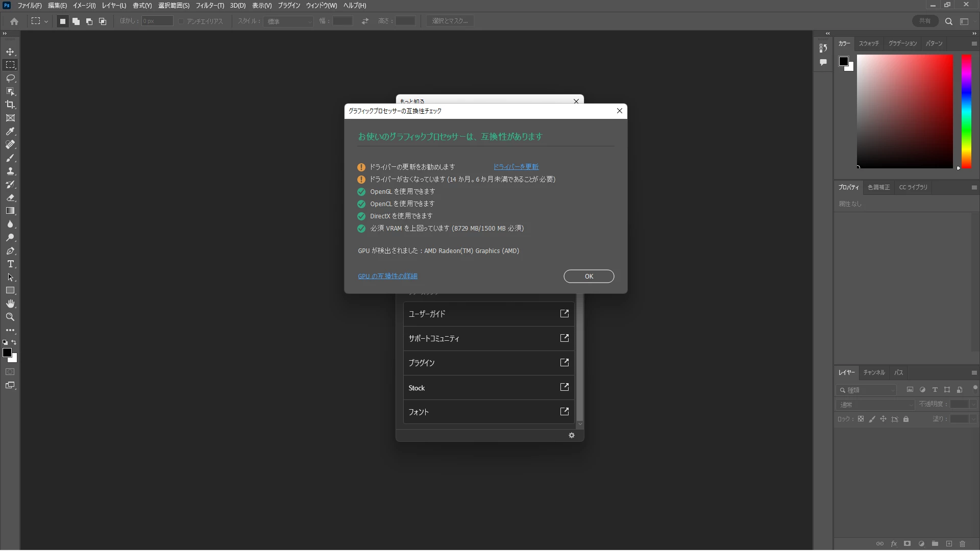The width and height of the screenshot is (980, 551).
Task: Select the Eyedropper tool
Action: pos(10,132)
